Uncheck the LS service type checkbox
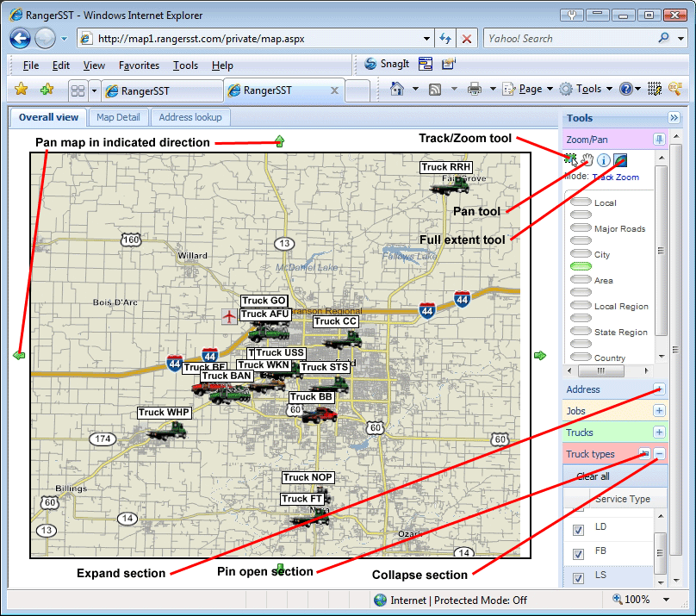Image resolution: width=696 pixels, height=616 pixels. click(579, 578)
